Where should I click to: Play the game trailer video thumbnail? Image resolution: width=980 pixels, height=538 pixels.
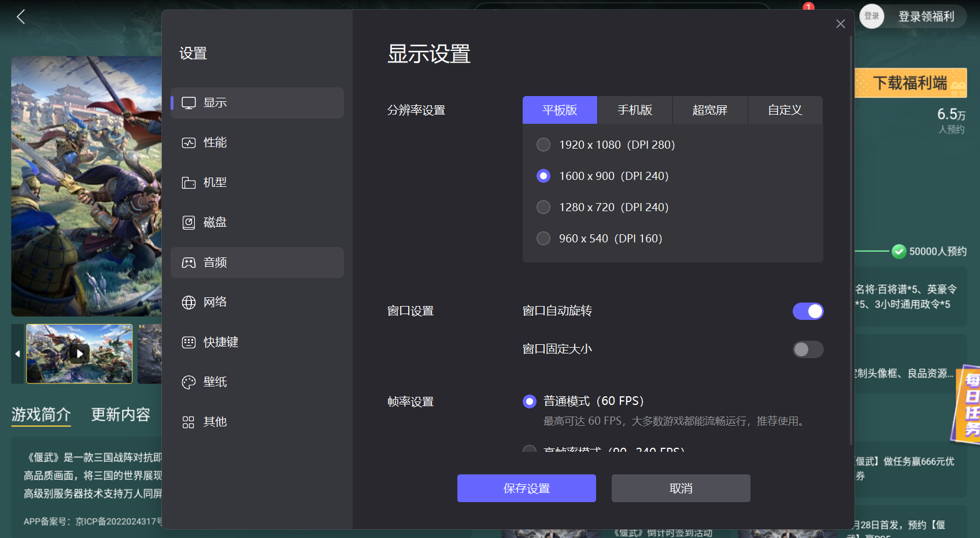click(x=79, y=353)
